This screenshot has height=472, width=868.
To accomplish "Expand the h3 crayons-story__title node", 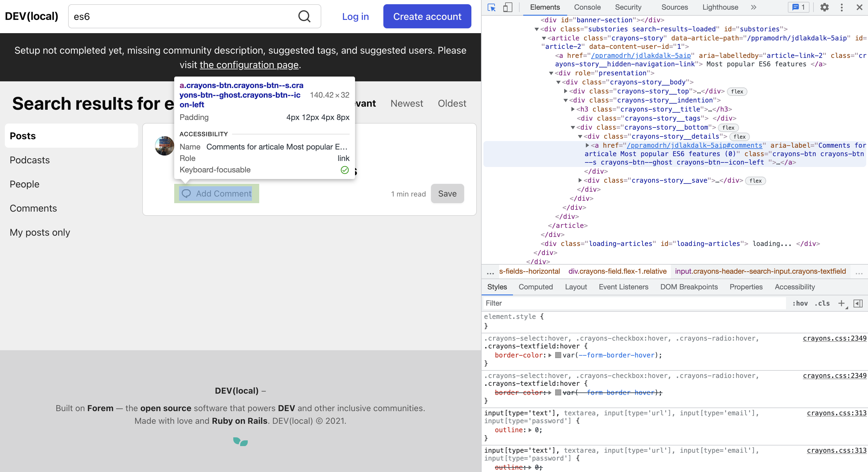I will (573, 109).
